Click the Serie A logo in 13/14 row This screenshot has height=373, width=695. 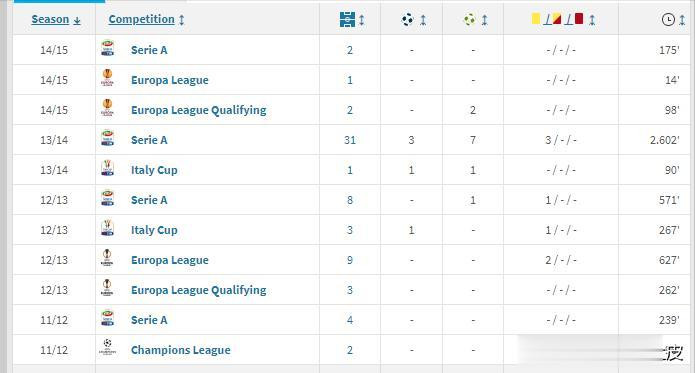click(107, 138)
